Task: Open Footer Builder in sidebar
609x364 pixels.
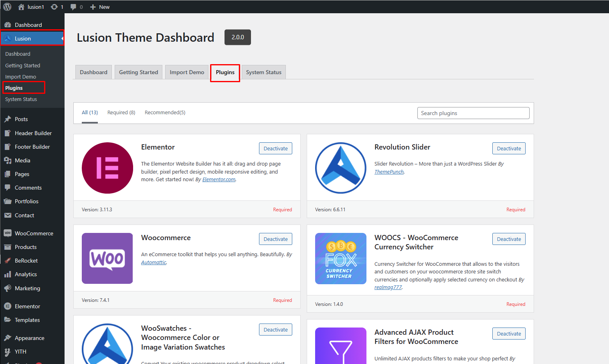Action: (x=32, y=147)
